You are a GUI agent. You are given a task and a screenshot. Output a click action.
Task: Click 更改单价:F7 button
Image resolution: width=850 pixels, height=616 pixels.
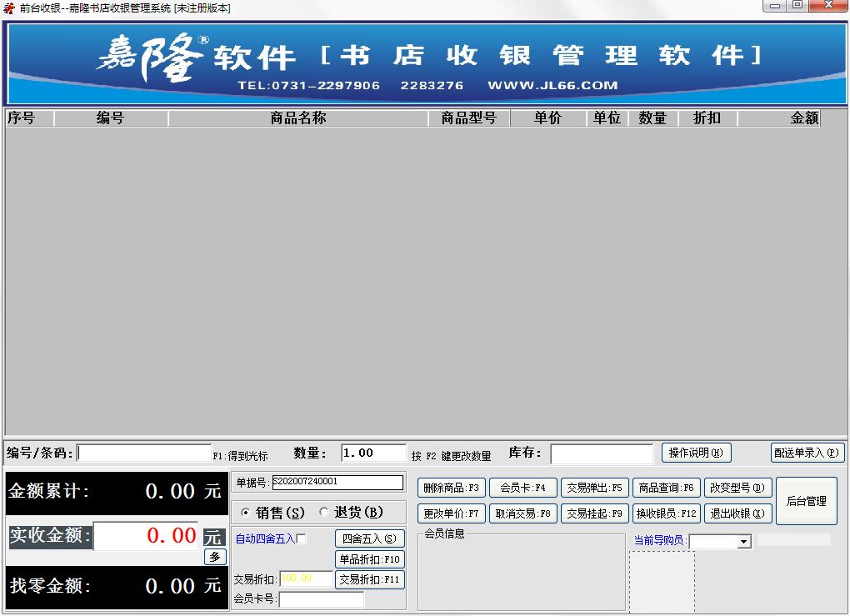(x=451, y=513)
